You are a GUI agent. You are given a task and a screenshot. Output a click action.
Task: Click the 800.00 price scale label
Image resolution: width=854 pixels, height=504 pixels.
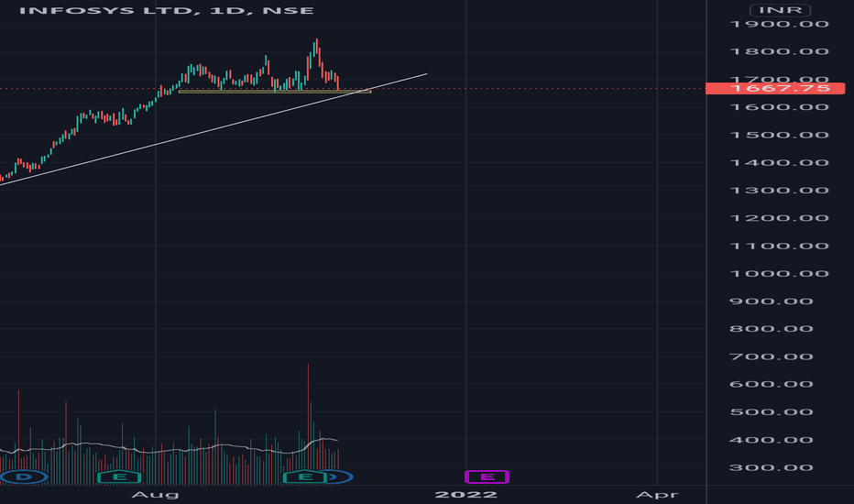tap(772, 329)
